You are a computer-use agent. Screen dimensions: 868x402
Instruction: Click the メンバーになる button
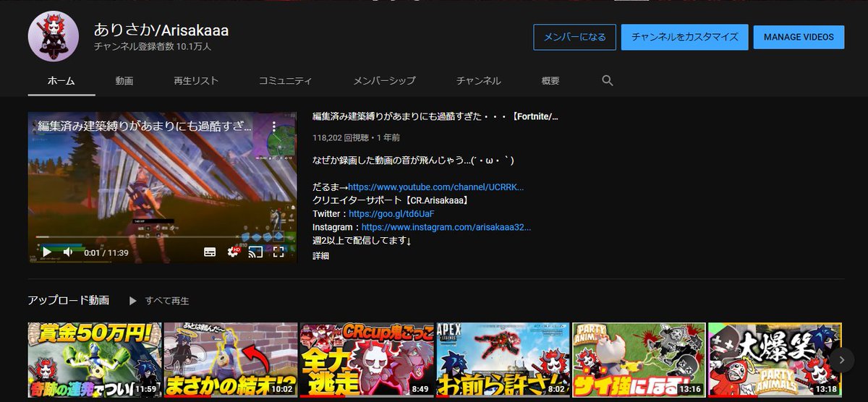[574, 37]
